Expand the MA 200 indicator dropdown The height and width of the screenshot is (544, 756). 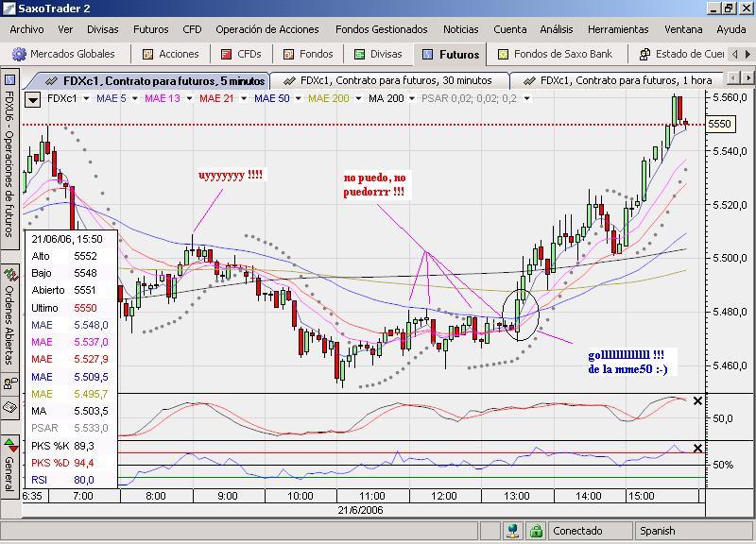click(x=412, y=99)
